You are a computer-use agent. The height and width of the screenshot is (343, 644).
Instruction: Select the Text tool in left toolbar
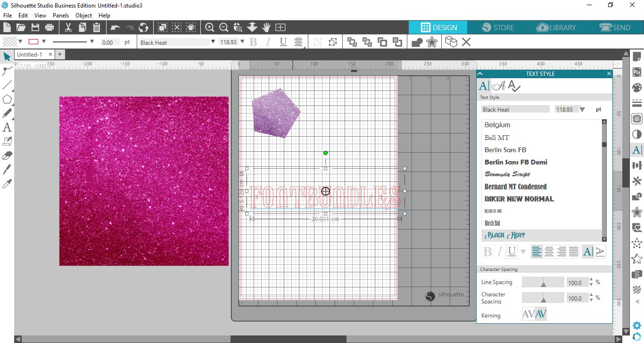pyautogui.click(x=7, y=127)
